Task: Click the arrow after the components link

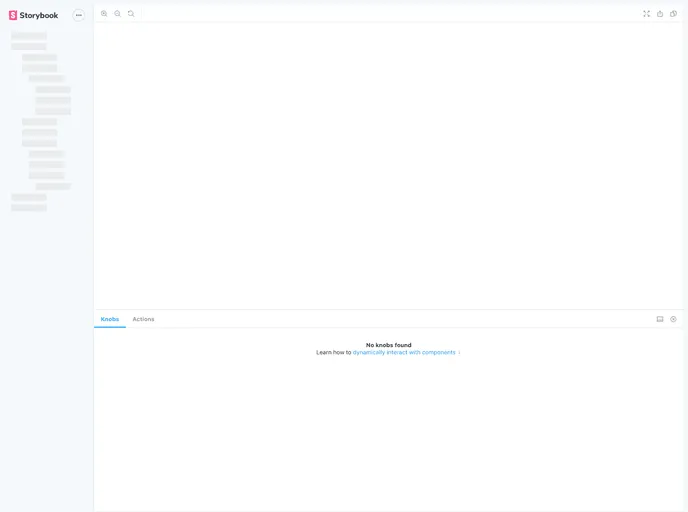Action: click(x=459, y=353)
